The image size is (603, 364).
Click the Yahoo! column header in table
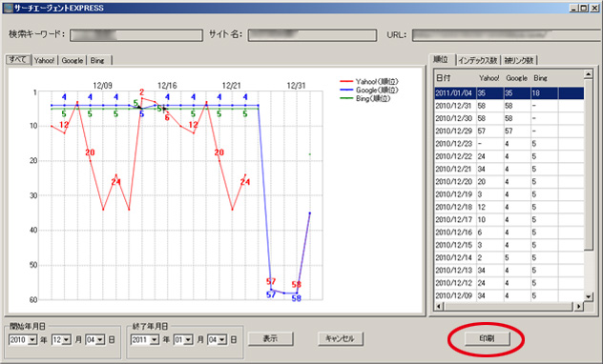[489, 78]
